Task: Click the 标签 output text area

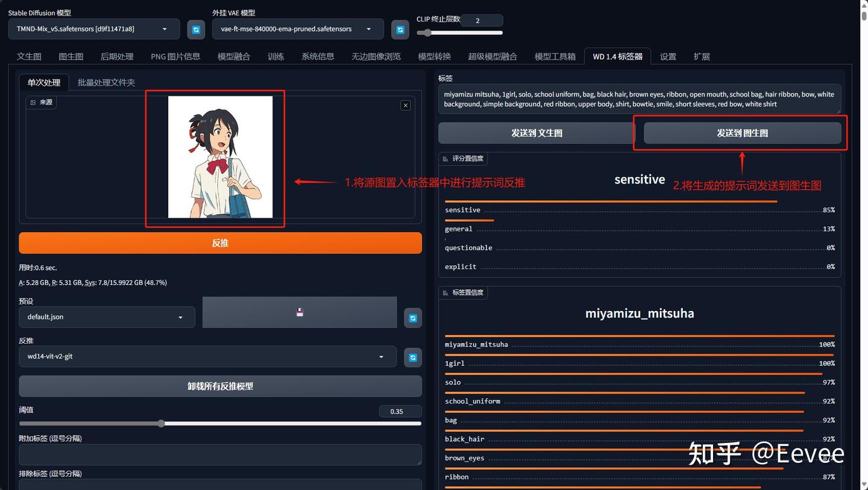Action: pos(640,99)
